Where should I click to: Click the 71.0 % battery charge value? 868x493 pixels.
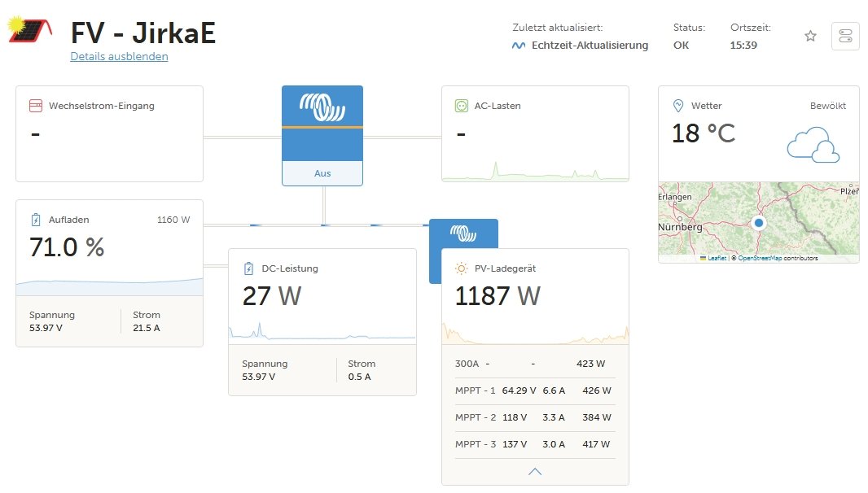(x=67, y=247)
